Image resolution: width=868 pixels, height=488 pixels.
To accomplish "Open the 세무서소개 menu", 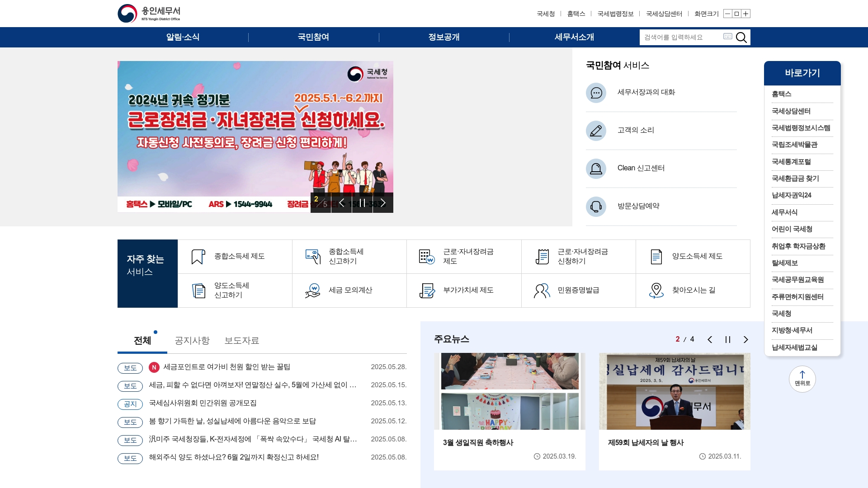I will 574,38.
